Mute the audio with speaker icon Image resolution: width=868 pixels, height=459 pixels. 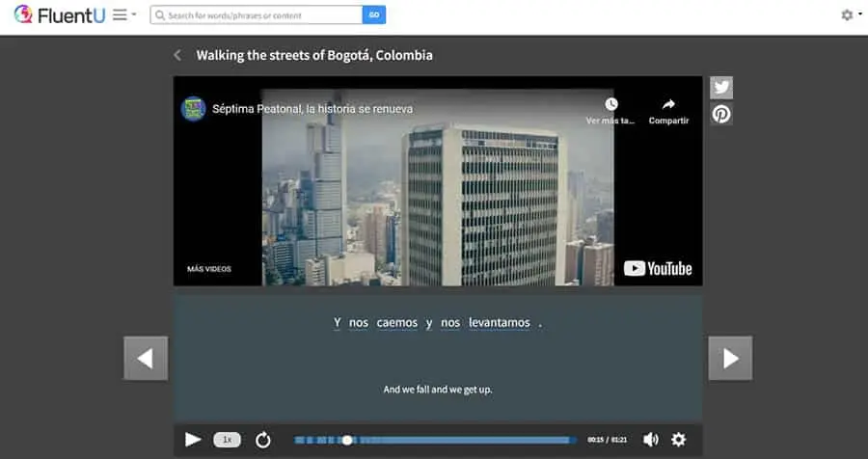(x=650, y=440)
